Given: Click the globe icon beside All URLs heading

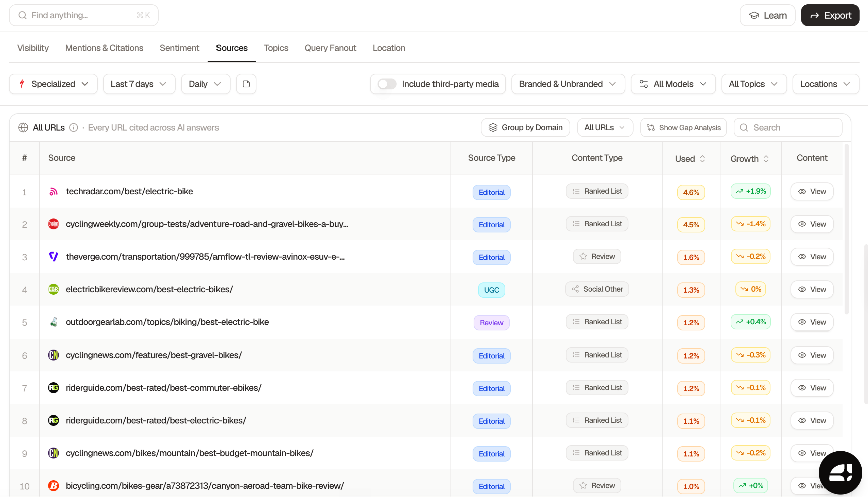Looking at the screenshot, I should tap(23, 128).
